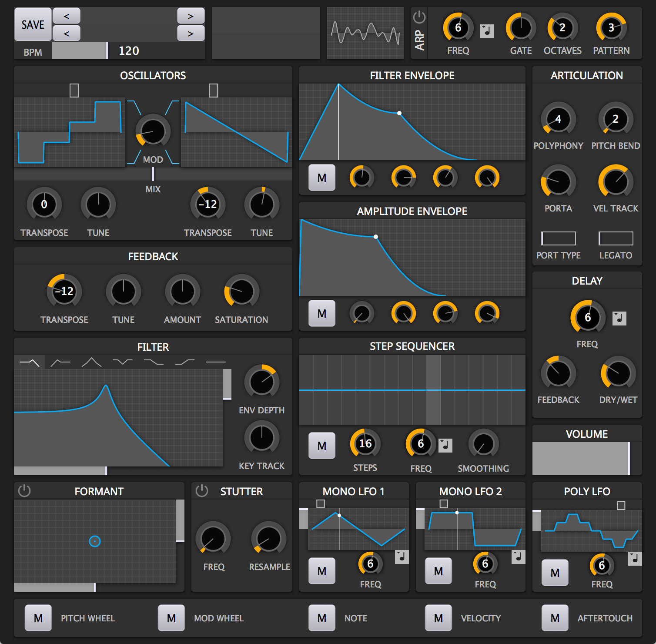Open the PORT TYPE dropdown
The image size is (656, 644).
[x=558, y=238]
